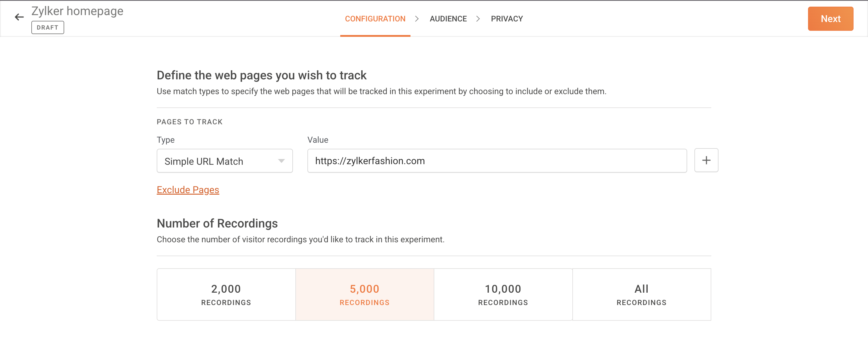Click the DRAFT status badge

click(x=48, y=27)
